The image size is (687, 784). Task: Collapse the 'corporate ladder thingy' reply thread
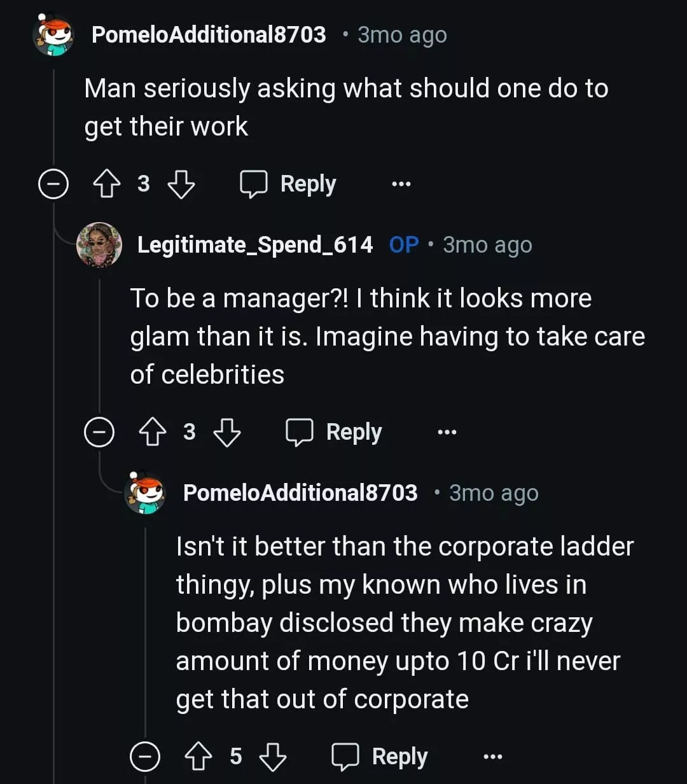(x=145, y=757)
